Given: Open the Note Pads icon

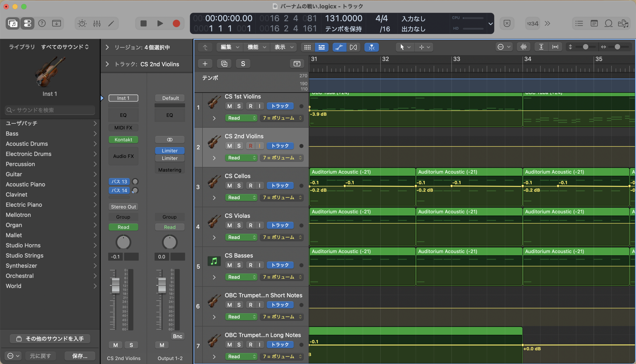Looking at the screenshot, I should click(594, 24).
